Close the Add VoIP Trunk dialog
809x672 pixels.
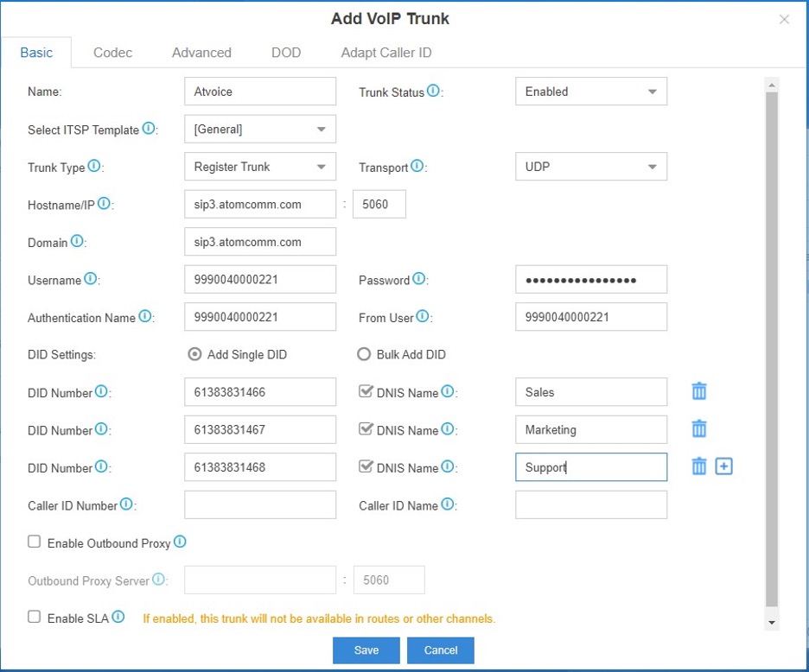tap(784, 20)
